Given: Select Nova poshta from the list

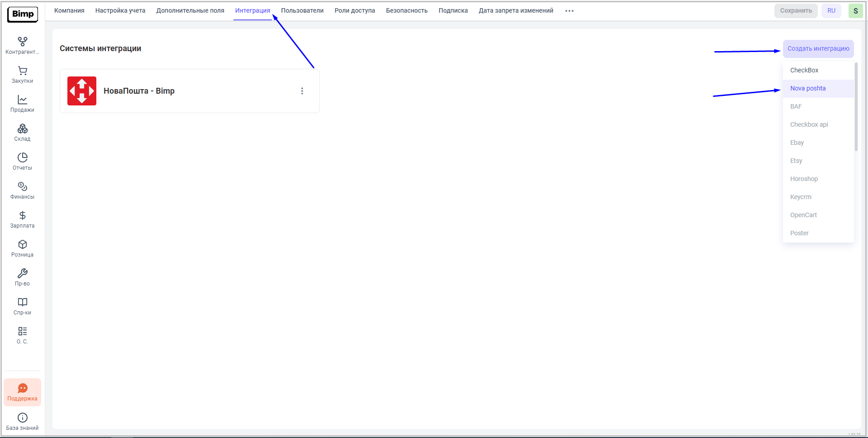Looking at the screenshot, I should coord(808,88).
